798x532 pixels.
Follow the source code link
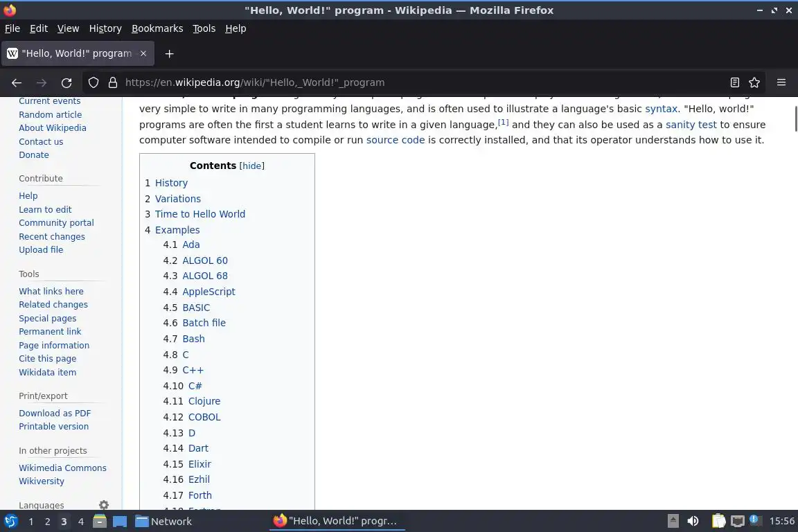[x=396, y=140]
